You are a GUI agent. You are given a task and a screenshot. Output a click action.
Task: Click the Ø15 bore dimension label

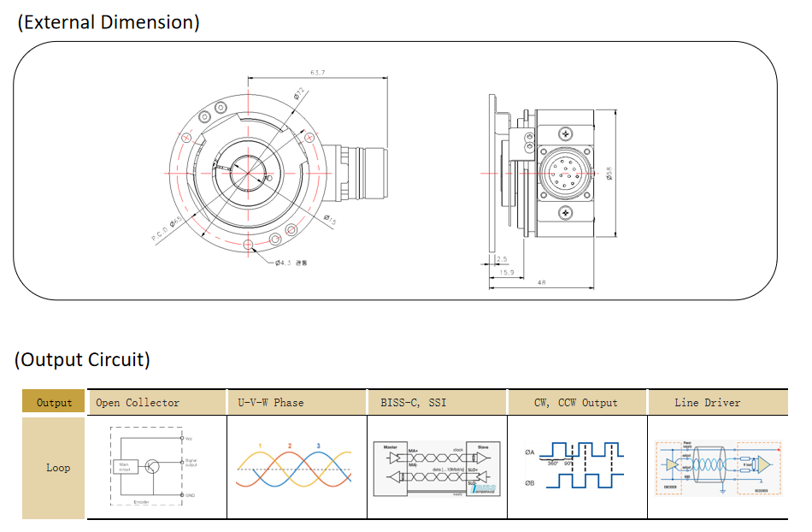tap(330, 220)
